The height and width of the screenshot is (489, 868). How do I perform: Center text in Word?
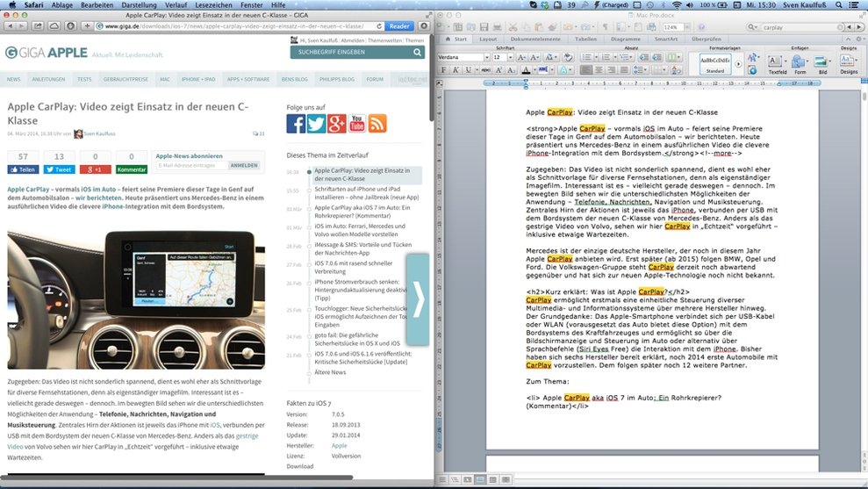(x=599, y=69)
